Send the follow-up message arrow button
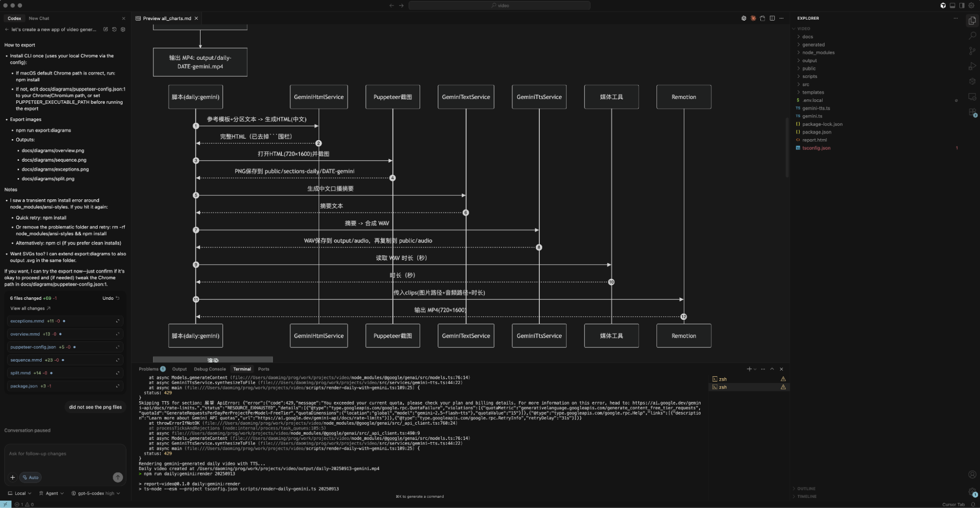 pos(118,477)
